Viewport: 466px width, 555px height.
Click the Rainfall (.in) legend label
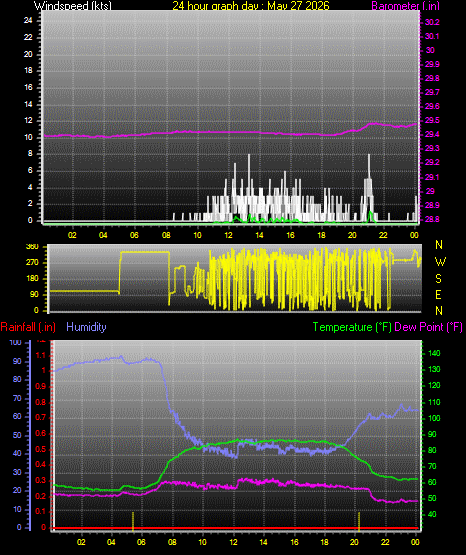coord(28,327)
